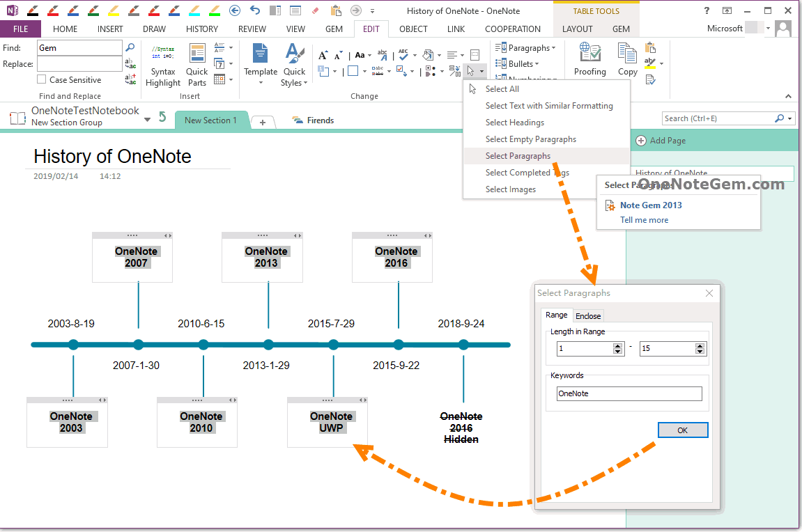
Task: Choose Select Headings from the menu
Action: click(x=514, y=123)
